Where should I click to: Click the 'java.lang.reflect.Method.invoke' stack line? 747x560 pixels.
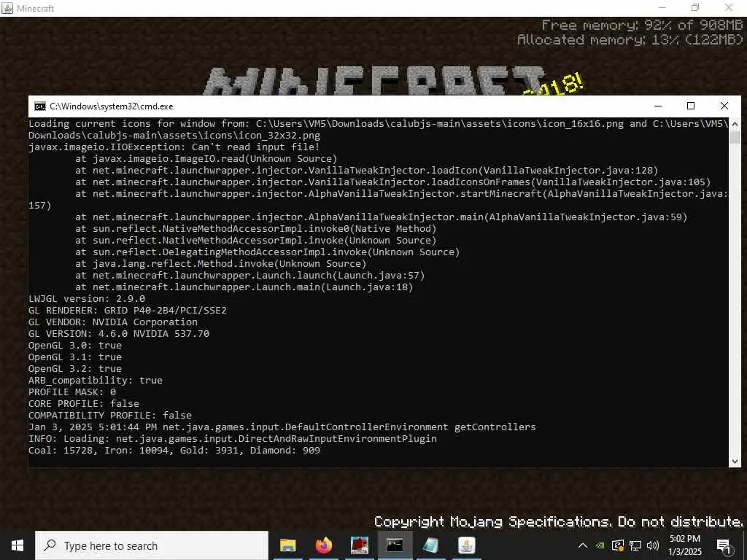[221, 264]
